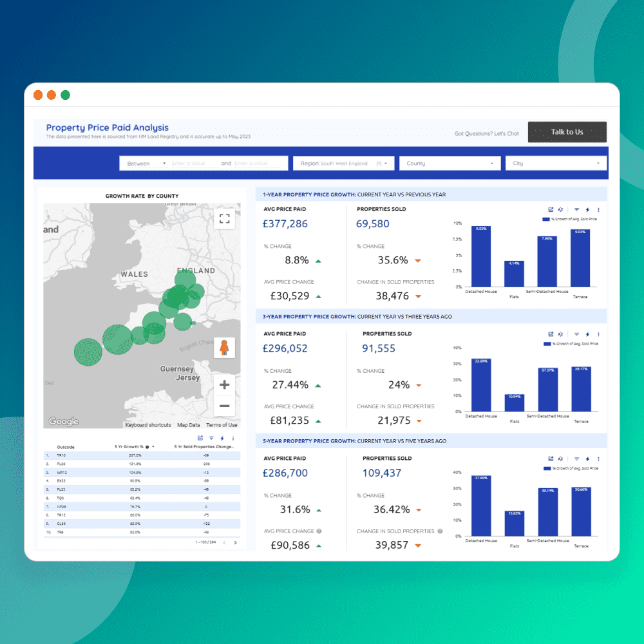Click the Talk to Us button
644x644 pixels.
pos(567,132)
